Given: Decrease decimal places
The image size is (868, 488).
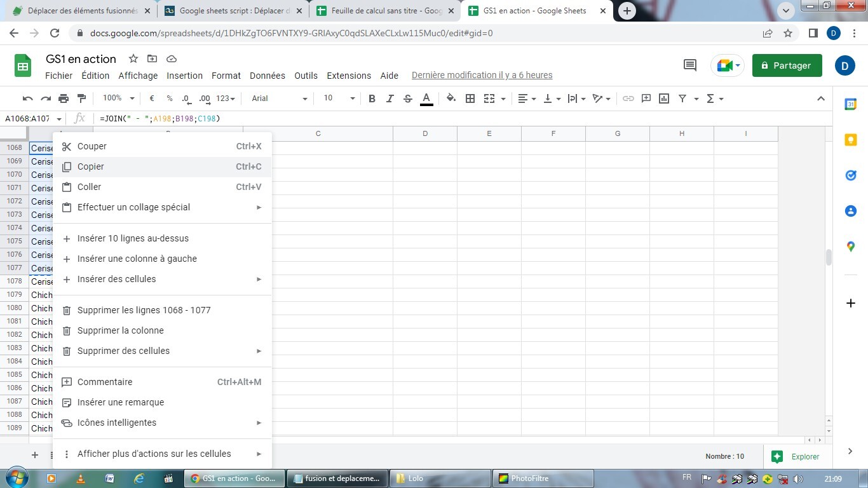Looking at the screenshot, I should click(x=186, y=98).
